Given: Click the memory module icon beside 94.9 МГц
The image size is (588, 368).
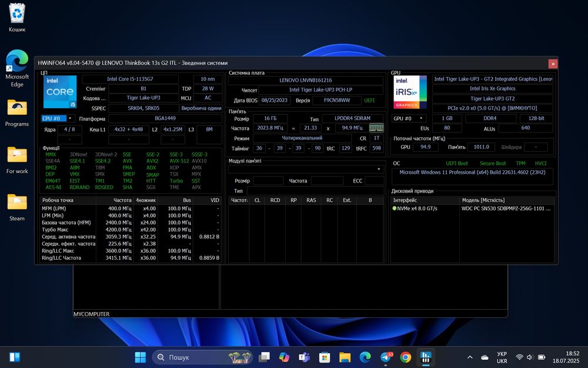Looking at the screenshot, I should click(x=376, y=128).
